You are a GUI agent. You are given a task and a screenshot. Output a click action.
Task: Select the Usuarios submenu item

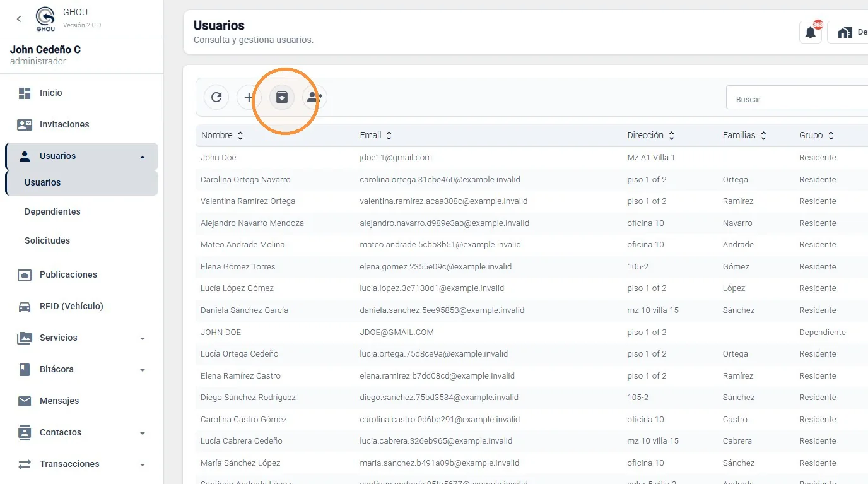coord(82,182)
